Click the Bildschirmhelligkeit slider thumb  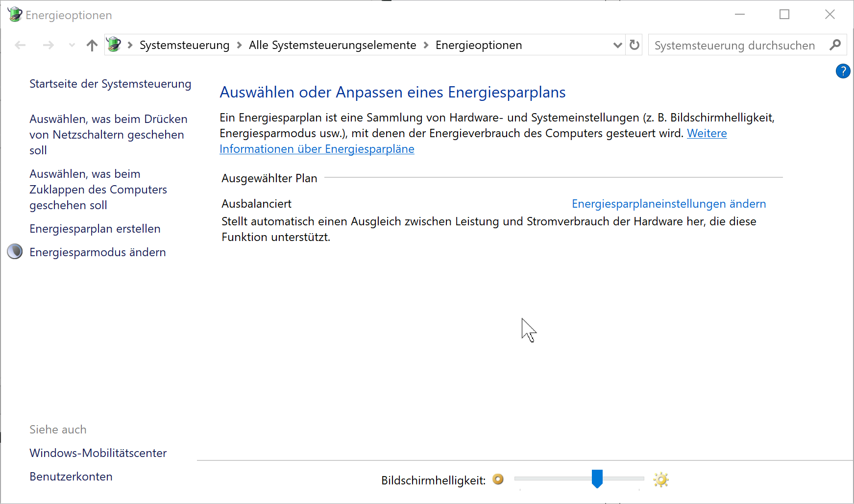point(597,479)
